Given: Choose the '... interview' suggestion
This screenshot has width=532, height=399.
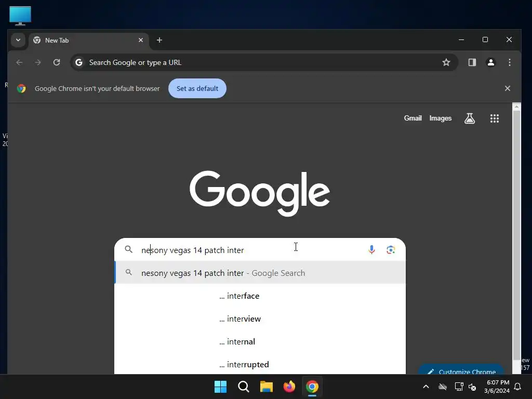Looking at the screenshot, I should [260, 318].
